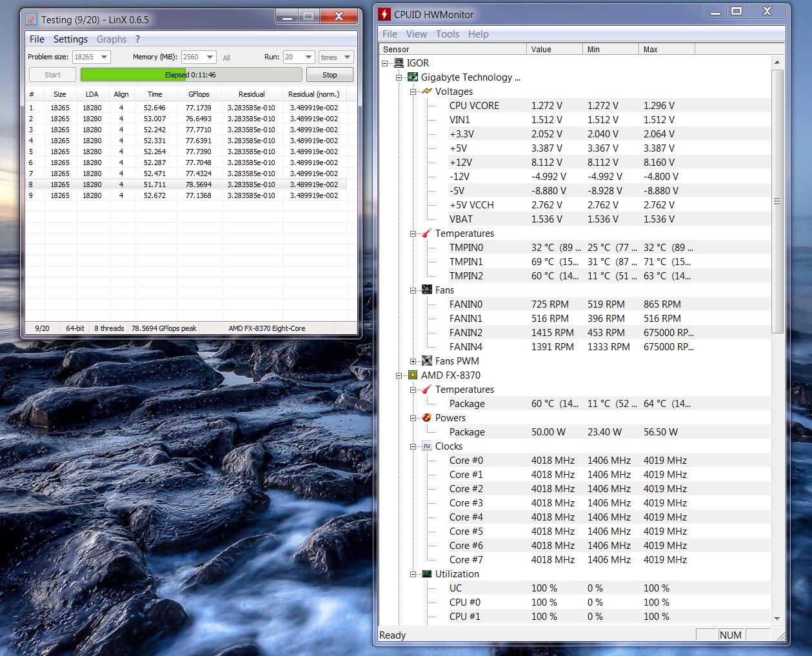
Task: Click the HWMonitor vertical scrollbar thumb
Action: tap(777, 201)
